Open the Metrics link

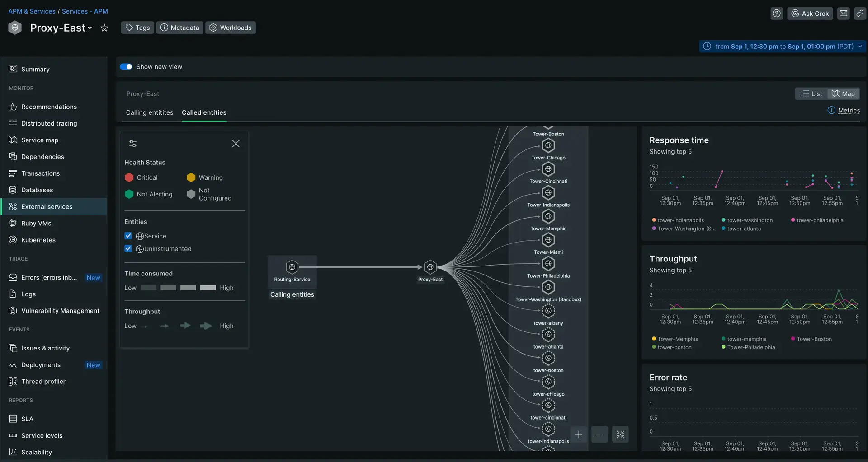848,111
